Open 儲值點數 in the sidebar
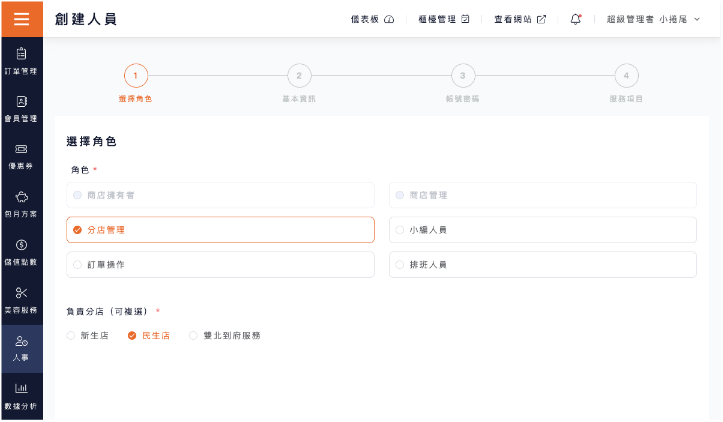Screen dimensions: 723x422 [x=21, y=253]
